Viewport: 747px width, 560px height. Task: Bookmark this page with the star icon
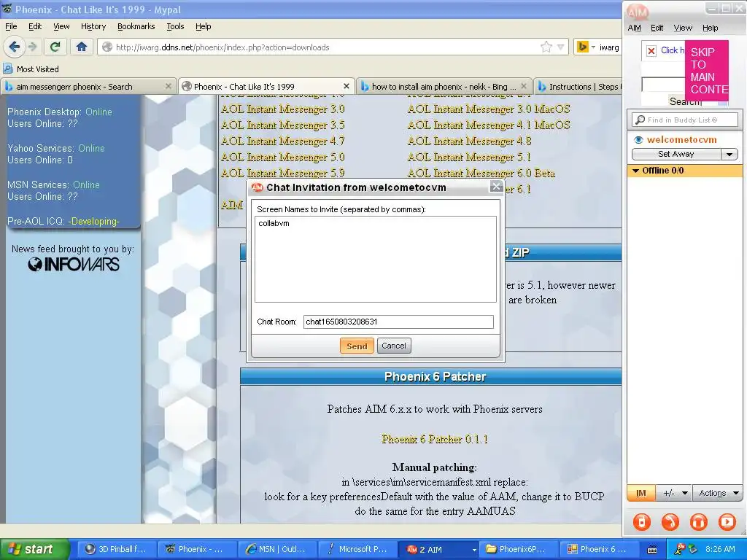546,47
